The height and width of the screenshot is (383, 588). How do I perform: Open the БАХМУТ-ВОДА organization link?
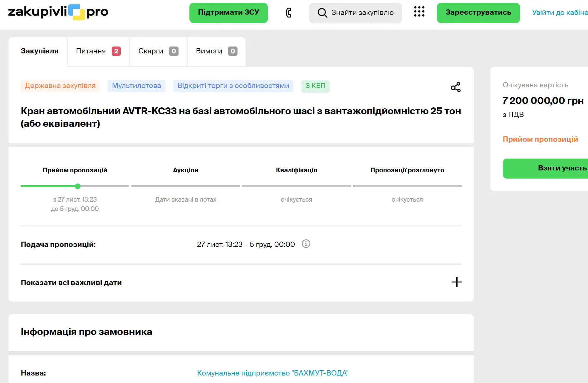coord(272,373)
